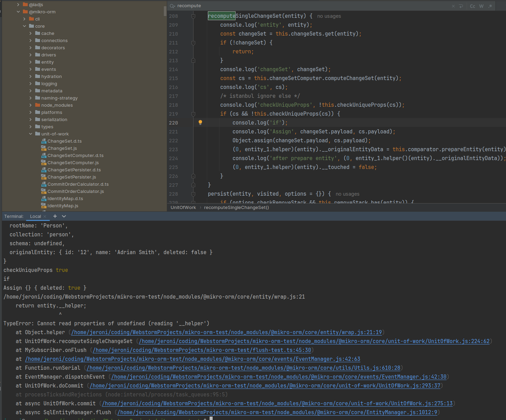Click the UnitOfWork breadcrumb above the terminal

tap(183, 207)
